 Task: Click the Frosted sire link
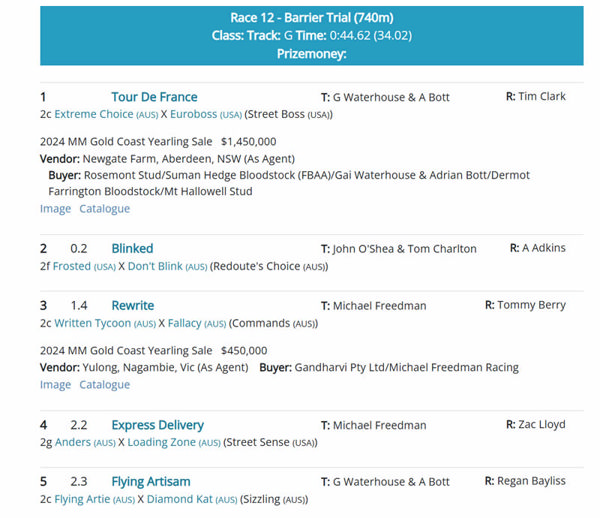[71, 266]
